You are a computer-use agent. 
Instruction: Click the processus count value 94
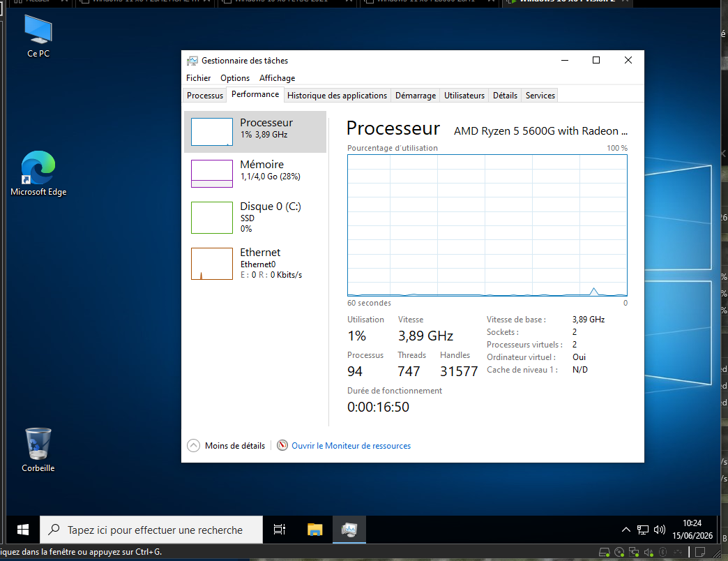coord(355,371)
